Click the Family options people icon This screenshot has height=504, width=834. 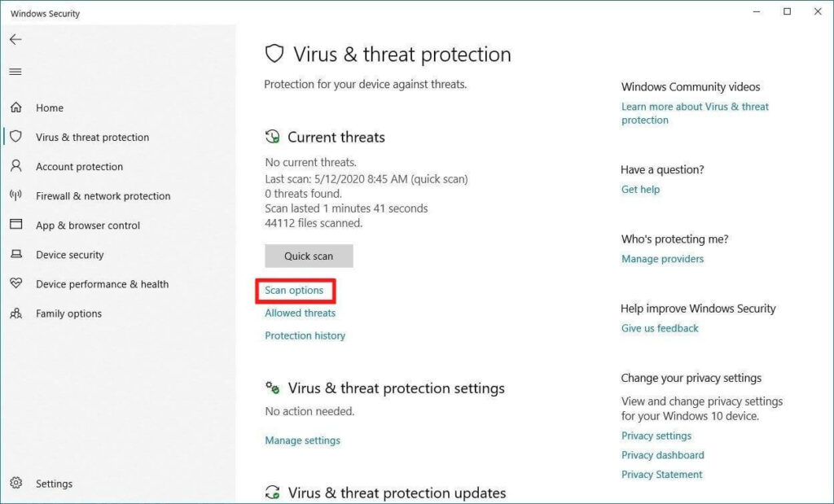(x=15, y=313)
